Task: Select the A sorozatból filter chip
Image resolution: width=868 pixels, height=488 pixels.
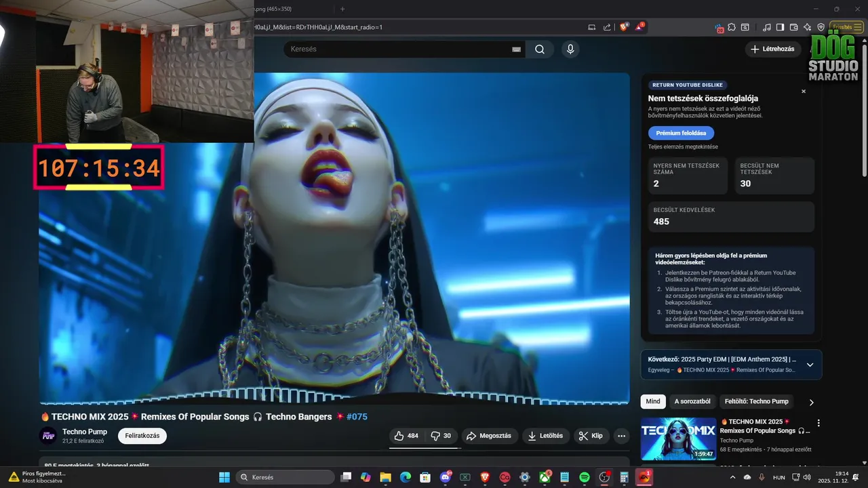Action: pos(692,401)
